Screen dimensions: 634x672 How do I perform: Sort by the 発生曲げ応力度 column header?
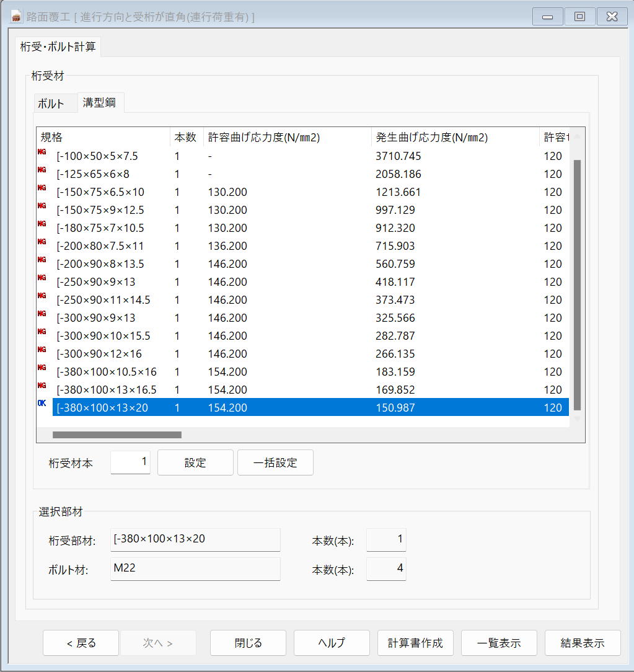point(431,138)
